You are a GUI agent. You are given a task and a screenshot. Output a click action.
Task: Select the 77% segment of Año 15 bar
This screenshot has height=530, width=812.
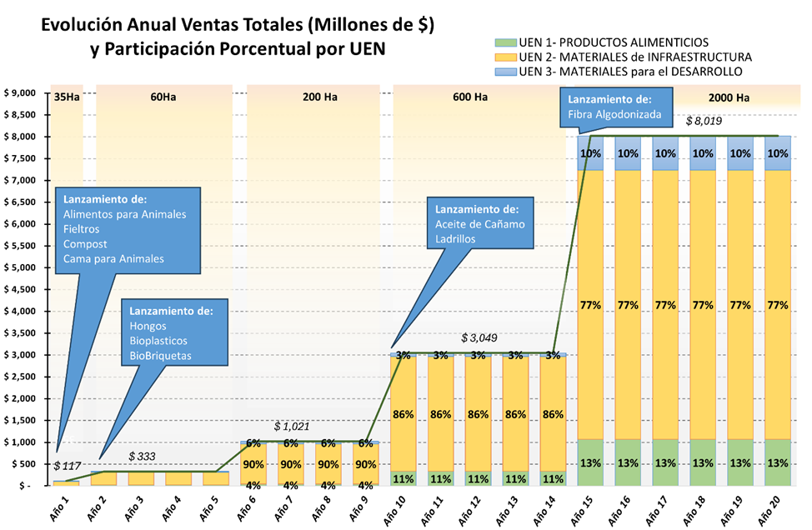(590, 305)
